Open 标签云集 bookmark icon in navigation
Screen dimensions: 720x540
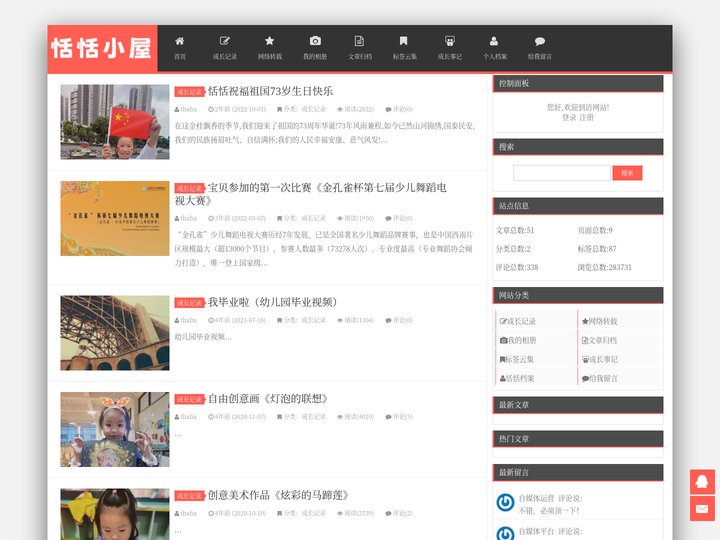pyautogui.click(x=404, y=48)
